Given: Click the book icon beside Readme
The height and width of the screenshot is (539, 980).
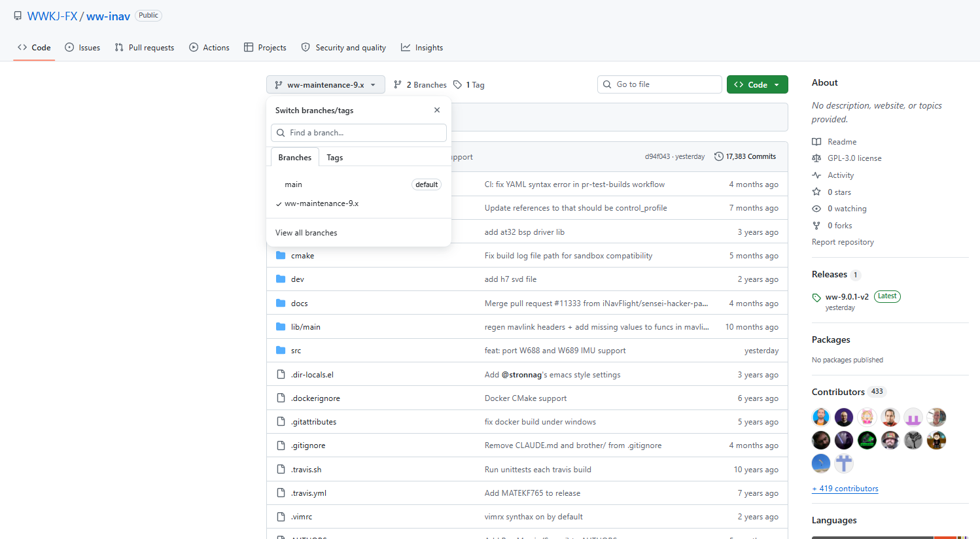Looking at the screenshot, I should click(816, 142).
